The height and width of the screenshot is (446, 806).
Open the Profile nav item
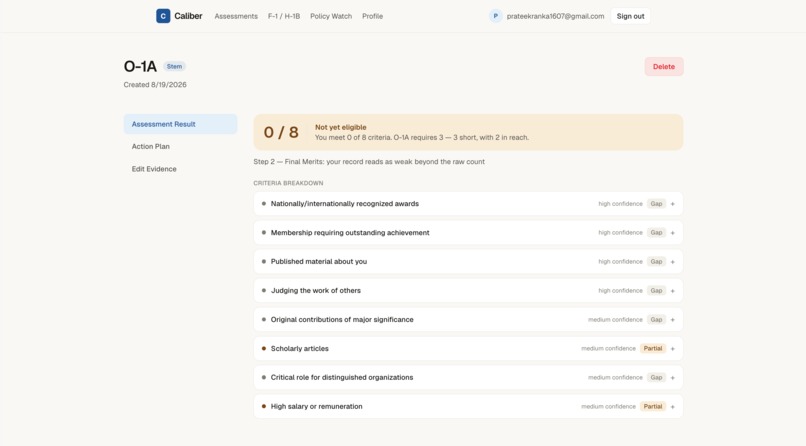tap(372, 16)
